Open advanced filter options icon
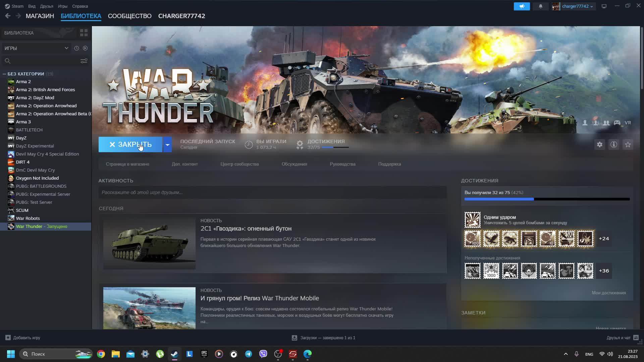 point(84,61)
